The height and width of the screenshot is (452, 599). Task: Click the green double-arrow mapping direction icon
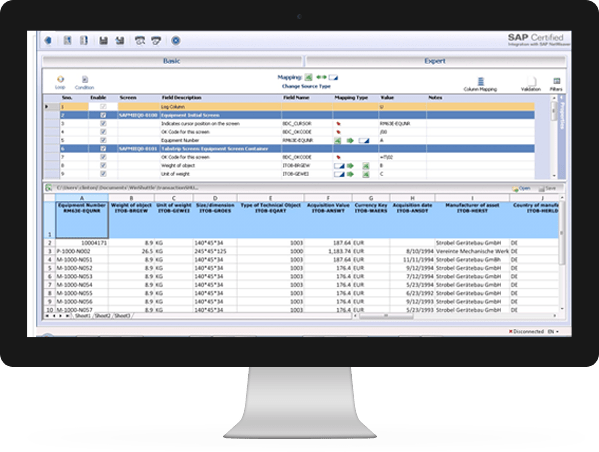[x=321, y=77]
